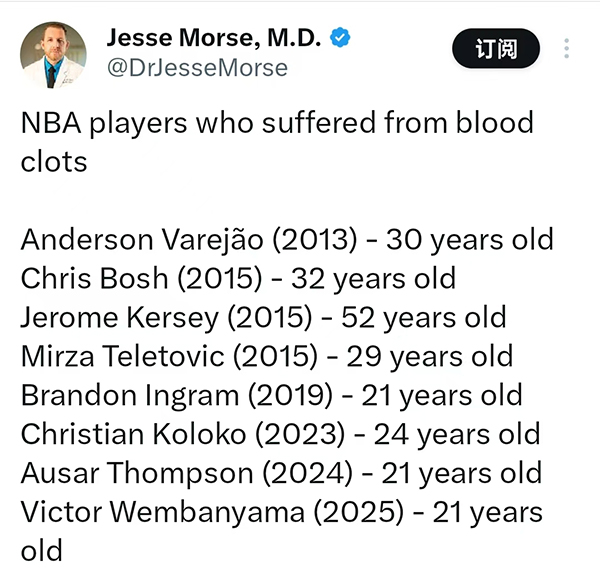Select the Brandon Ingram (2019) line
Viewport: 600px width, 581px height.
(x=272, y=396)
